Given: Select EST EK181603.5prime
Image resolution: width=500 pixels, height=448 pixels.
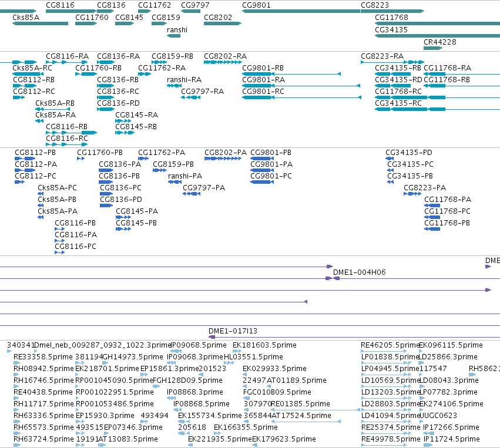Looking at the screenshot, I should pos(264,345).
